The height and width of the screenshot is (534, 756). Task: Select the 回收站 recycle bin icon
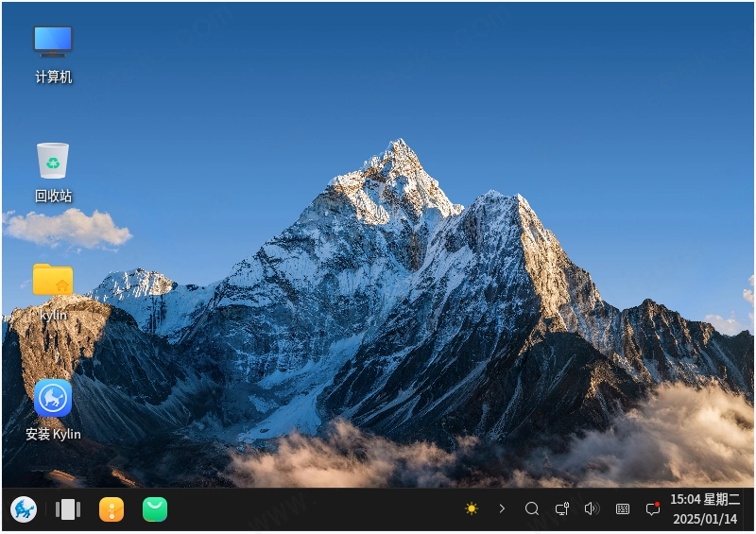point(53,161)
